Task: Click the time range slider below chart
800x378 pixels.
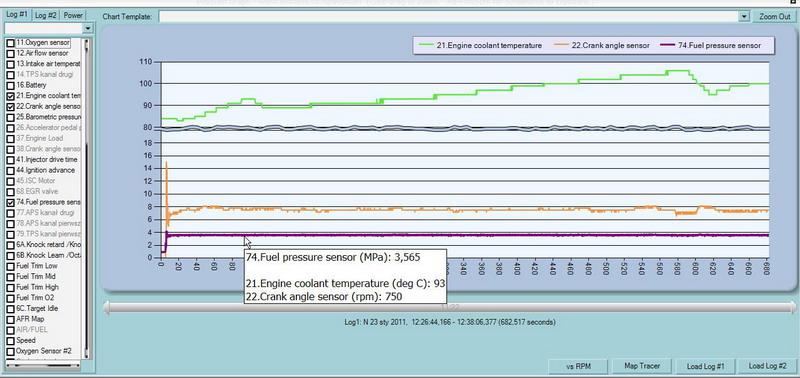Action: pos(449,308)
